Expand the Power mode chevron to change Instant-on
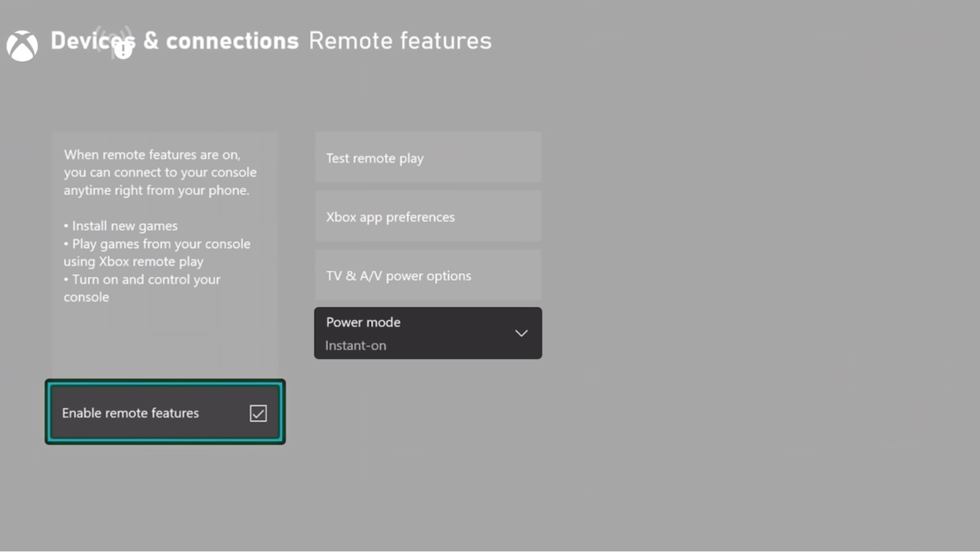 [521, 333]
